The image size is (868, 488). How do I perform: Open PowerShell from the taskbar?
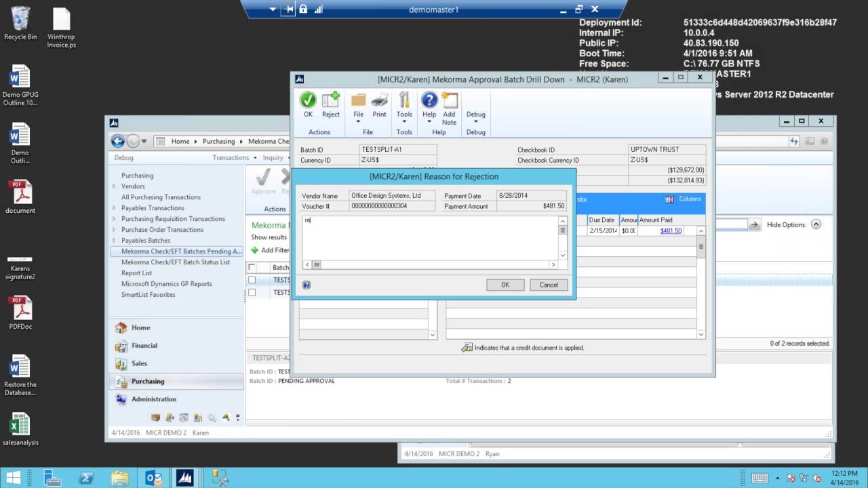(x=86, y=478)
